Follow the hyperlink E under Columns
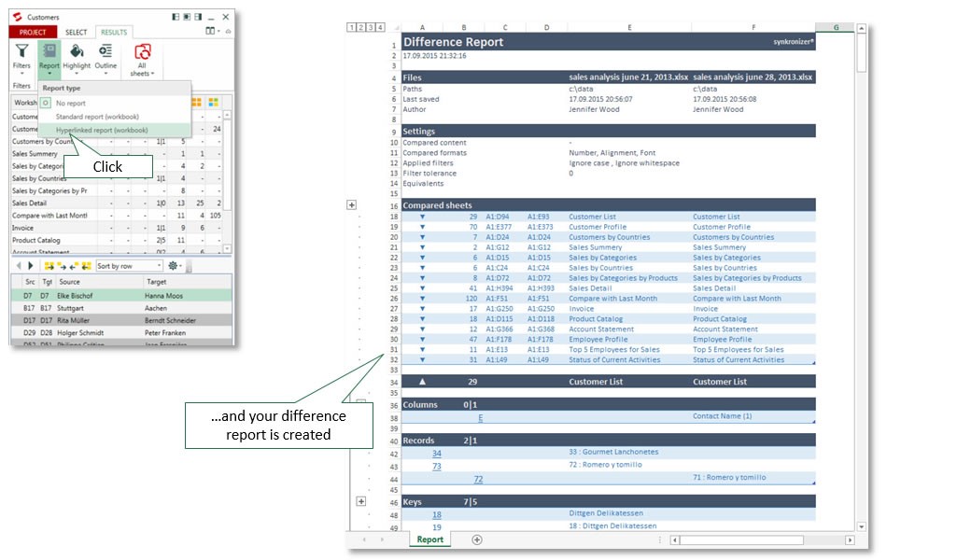This screenshot has height=560, width=971. point(481,418)
